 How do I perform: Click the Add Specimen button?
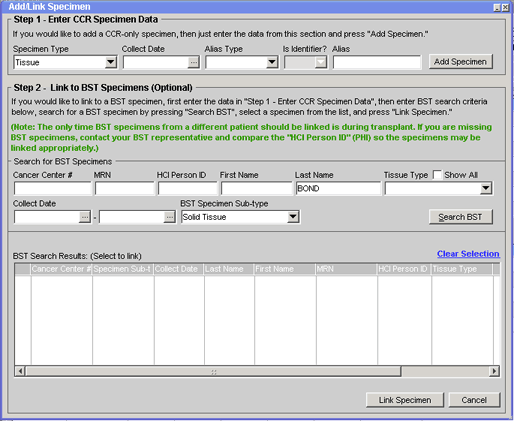[460, 62]
